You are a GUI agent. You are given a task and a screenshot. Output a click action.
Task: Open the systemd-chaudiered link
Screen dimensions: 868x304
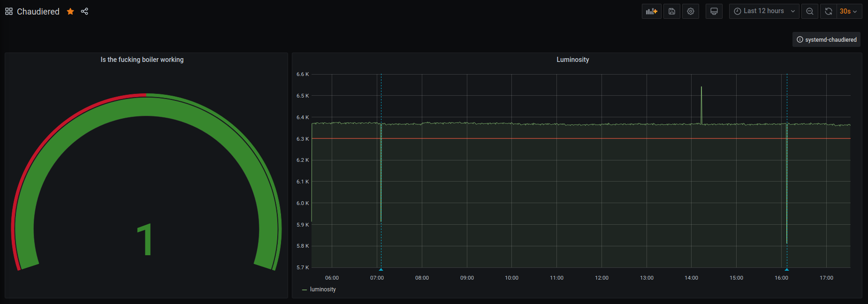click(826, 40)
